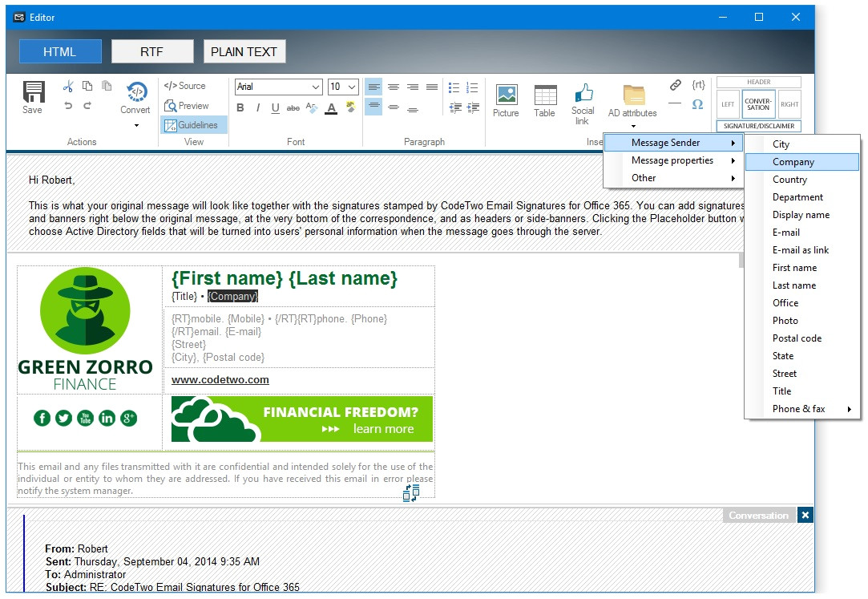Image resolution: width=868 pixels, height=599 pixels.
Task: Insert a hyperlink with the chain icon
Action: tap(676, 85)
